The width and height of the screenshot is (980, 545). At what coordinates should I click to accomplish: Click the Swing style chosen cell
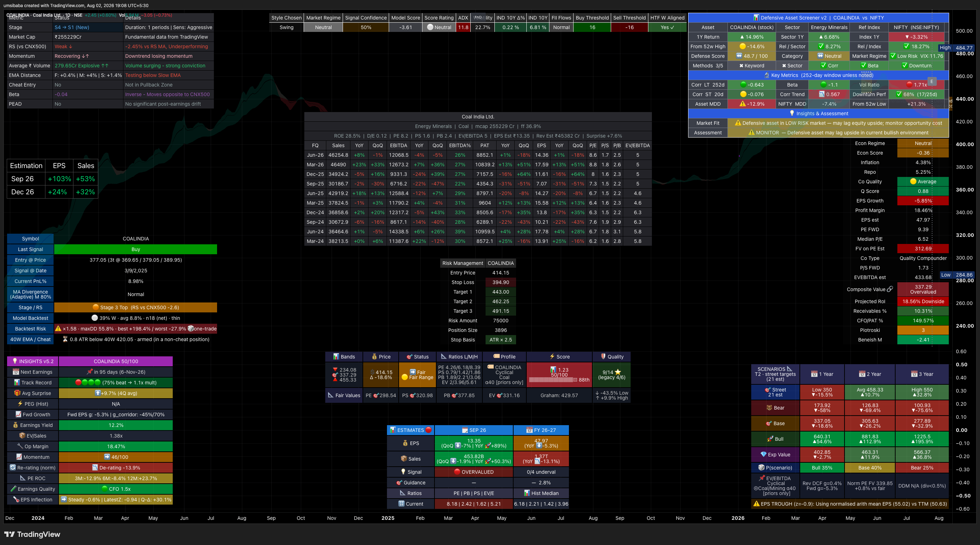coord(287,27)
